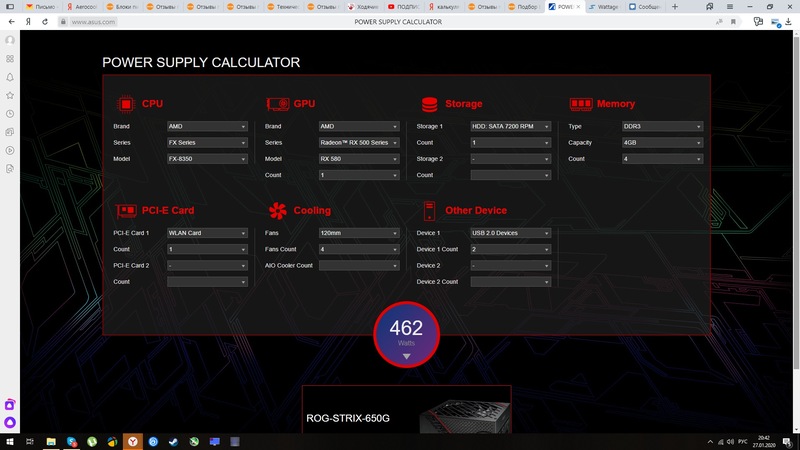Open the volume control in system tray
Image resolution: width=800 pixels, height=450 pixels.
tap(730, 442)
